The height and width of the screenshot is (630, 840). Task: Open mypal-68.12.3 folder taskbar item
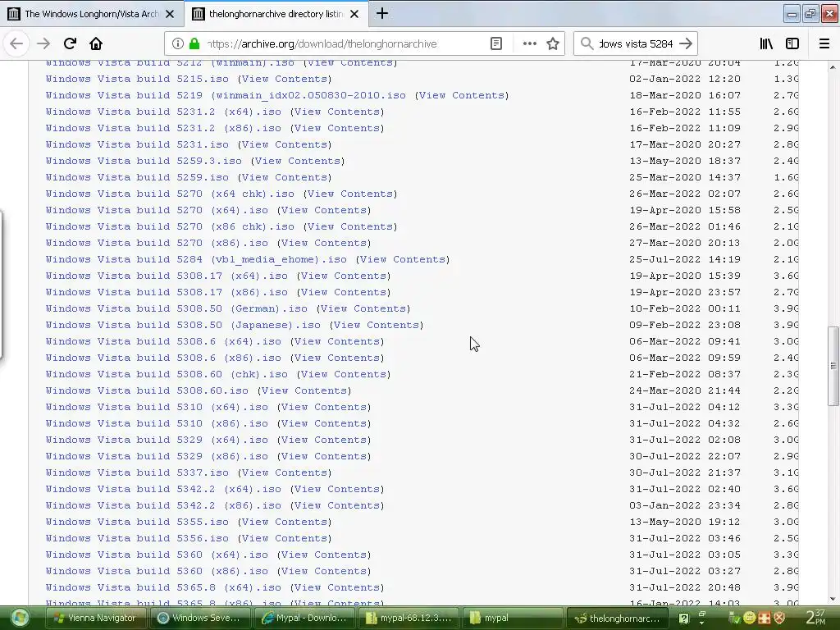pyautogui.click(x=409, y=618)
